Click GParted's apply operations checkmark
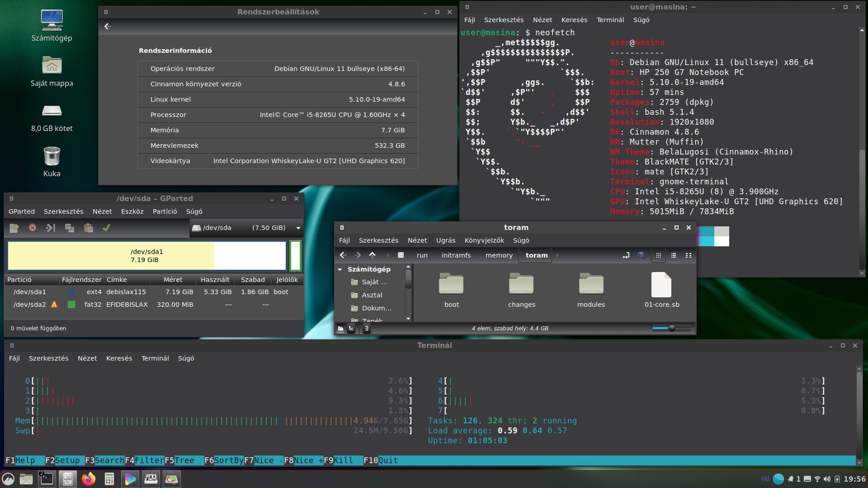 106,228
